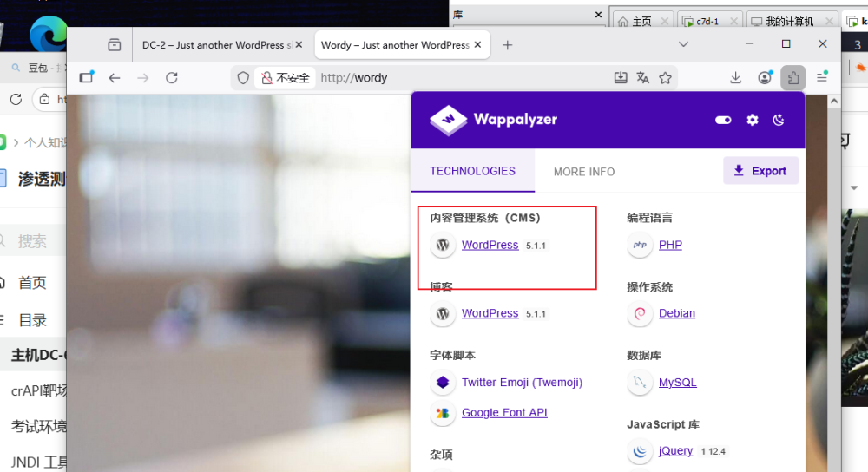Toggle the Firefox sidebar icon
This screenshot has height=472, width=868.
tap(86, 77)
